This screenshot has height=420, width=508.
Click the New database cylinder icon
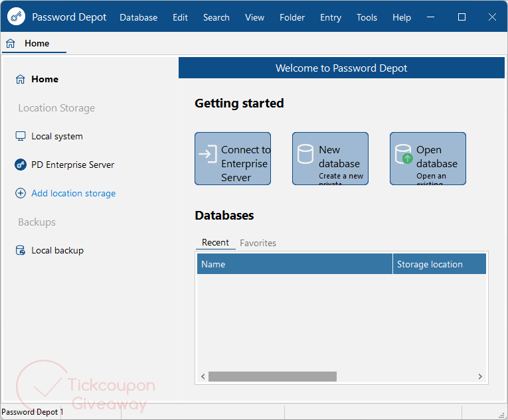point(305,154)
